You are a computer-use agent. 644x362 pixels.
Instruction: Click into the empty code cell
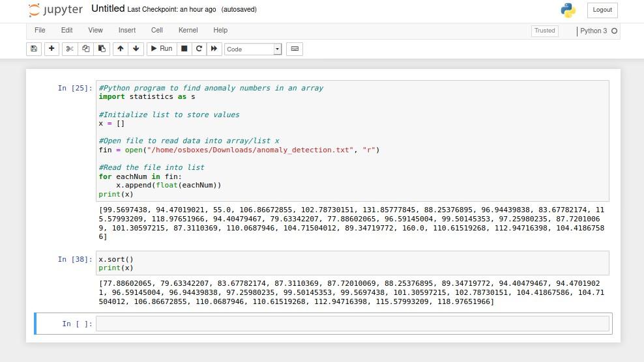coord(353,324)
